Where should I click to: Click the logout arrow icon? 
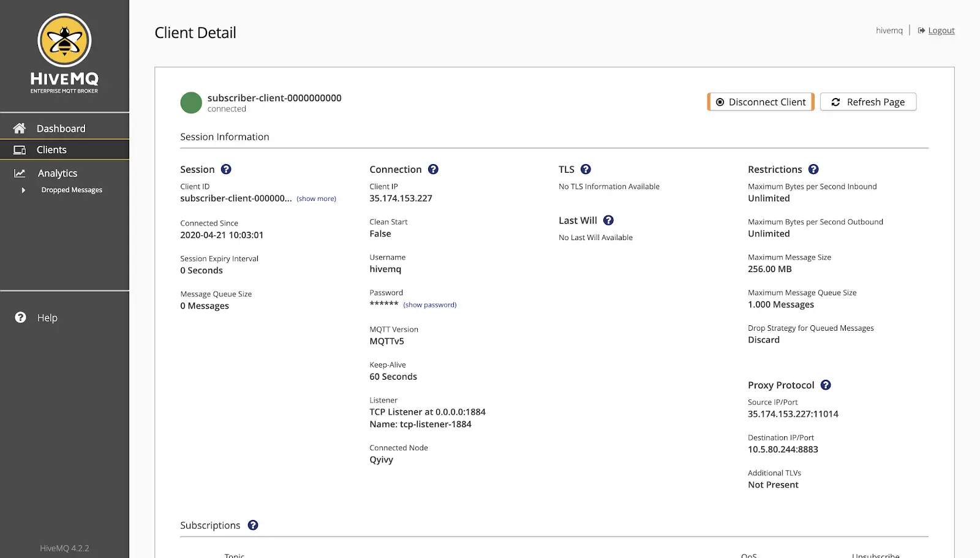[921, 31]
